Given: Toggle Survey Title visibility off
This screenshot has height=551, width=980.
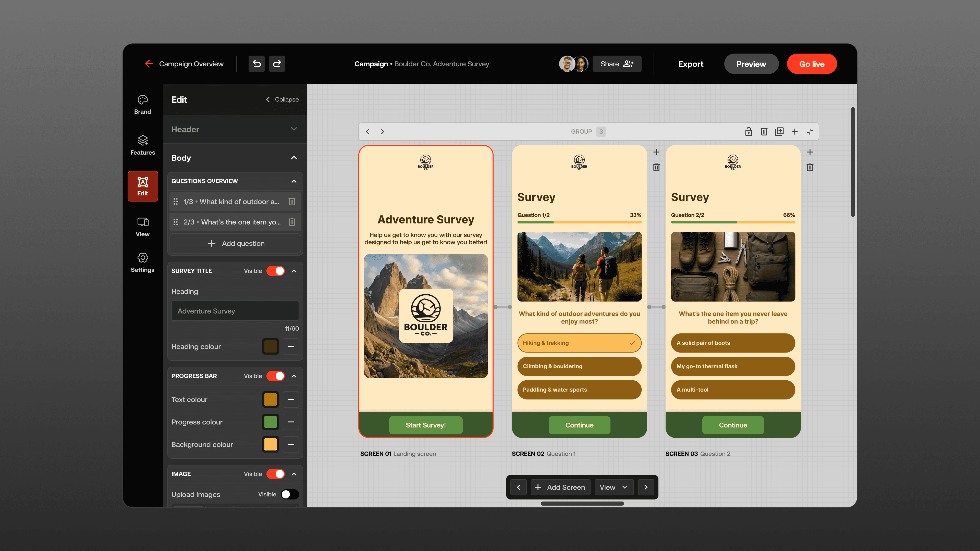Looking at the screenshot, I should click(x=275, y=271).
